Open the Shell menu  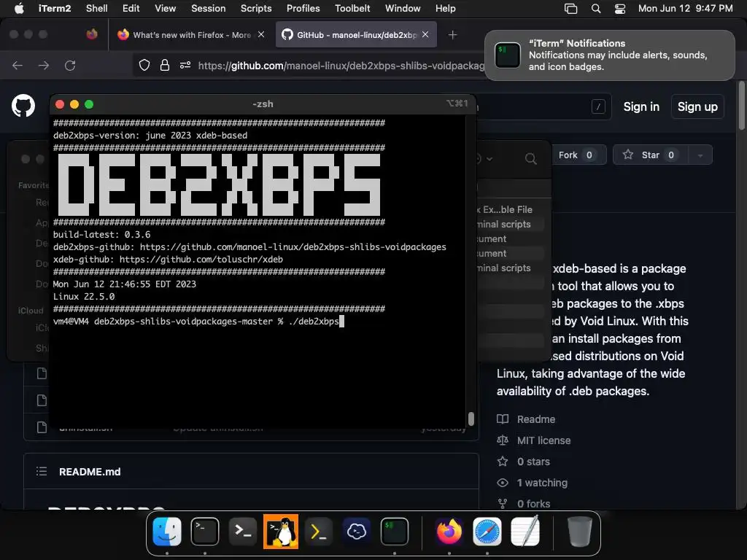pos(96,8)
